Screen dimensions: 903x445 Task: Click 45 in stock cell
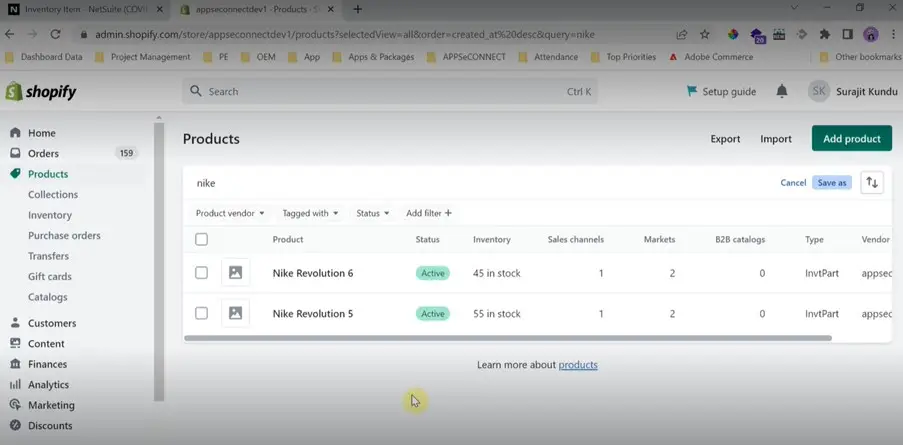[496, 273]
